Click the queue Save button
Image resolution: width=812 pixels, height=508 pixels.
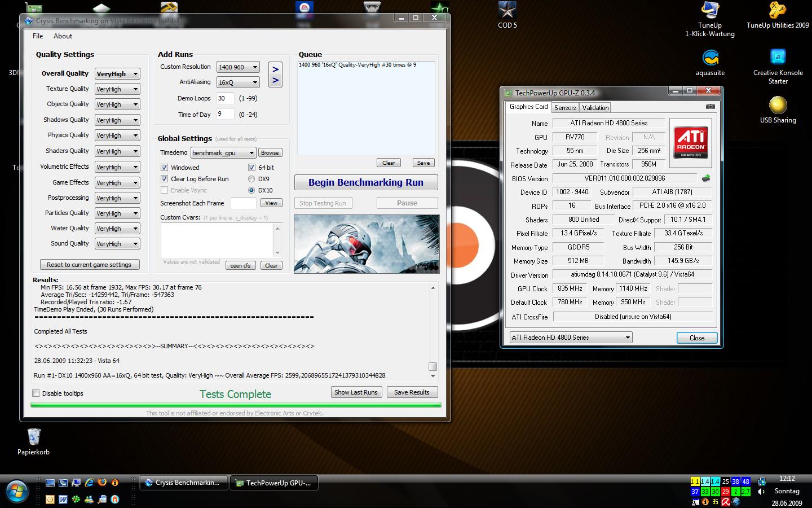click(423, 163)
